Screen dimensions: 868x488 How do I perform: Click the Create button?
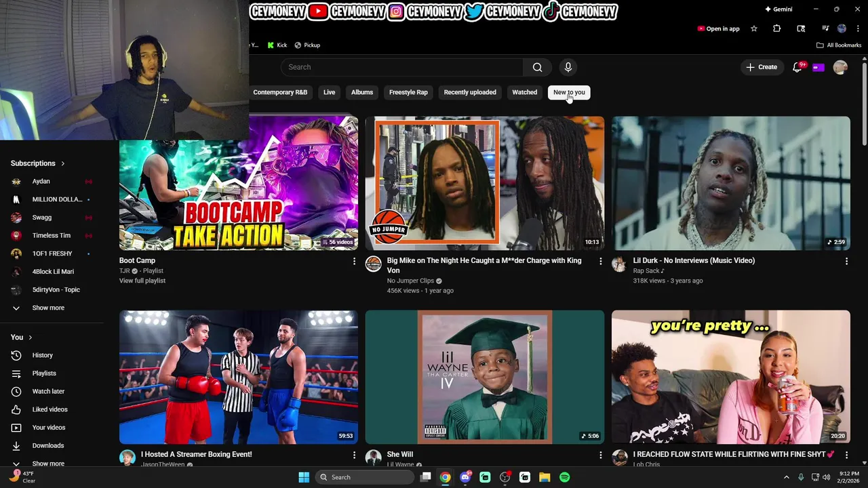pyautogui.click(x=762, y=67)
